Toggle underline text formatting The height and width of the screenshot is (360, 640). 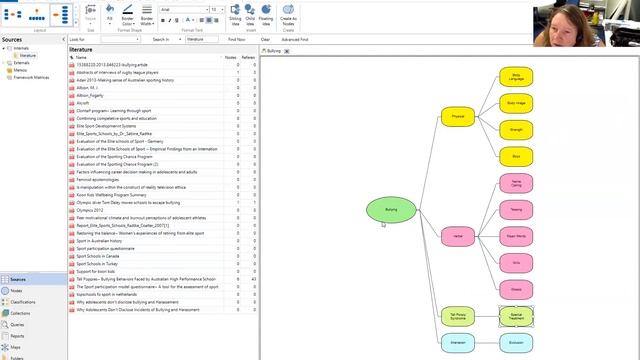click(x=176, y=20)
